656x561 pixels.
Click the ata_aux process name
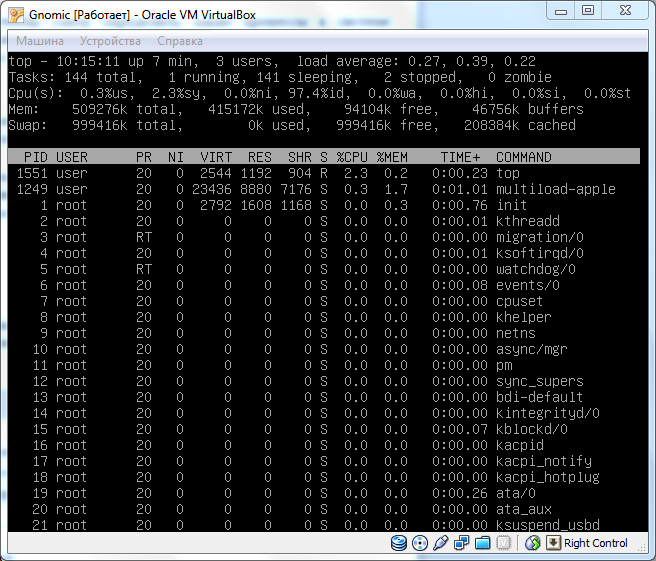point(523,509)
